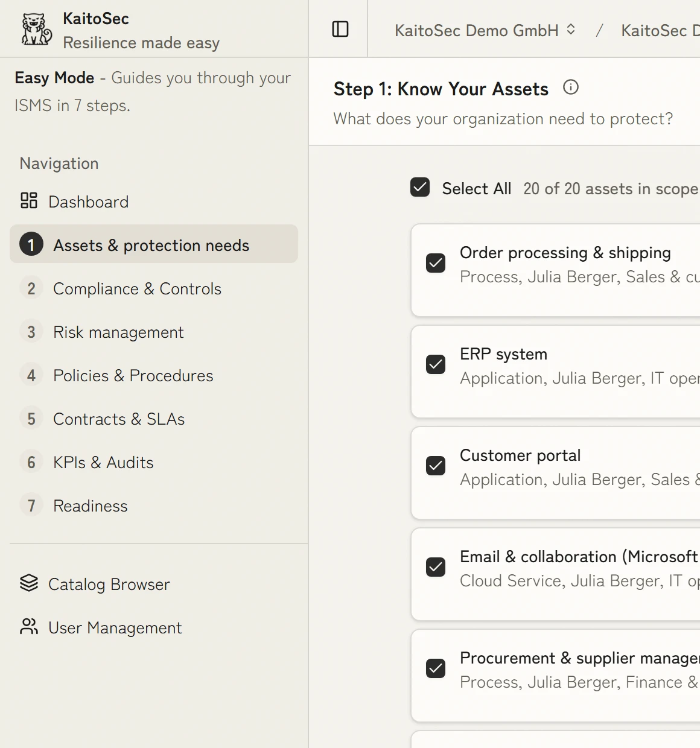Open Procurement & supplier management title

coord(579,658)
